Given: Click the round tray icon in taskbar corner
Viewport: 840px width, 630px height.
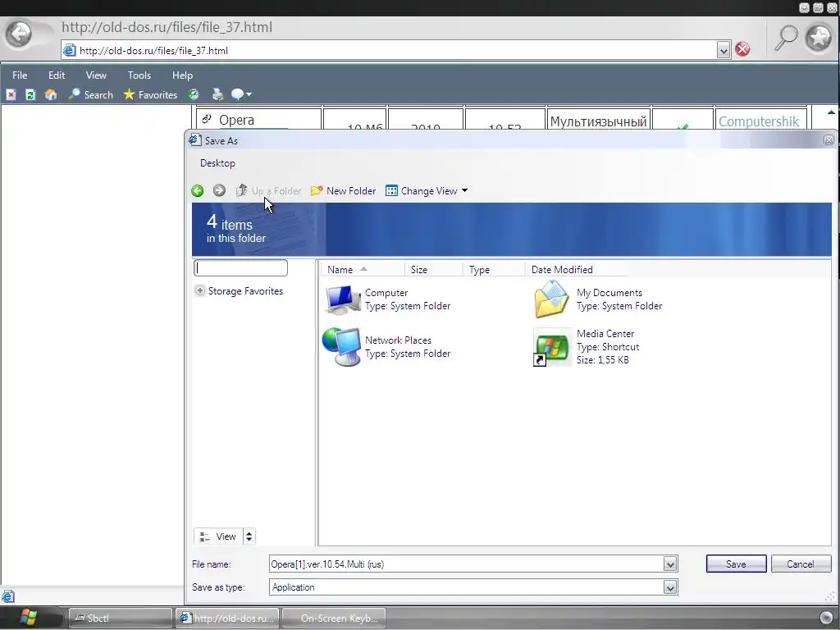Looking at the screenshot, I should coord(826,619).
